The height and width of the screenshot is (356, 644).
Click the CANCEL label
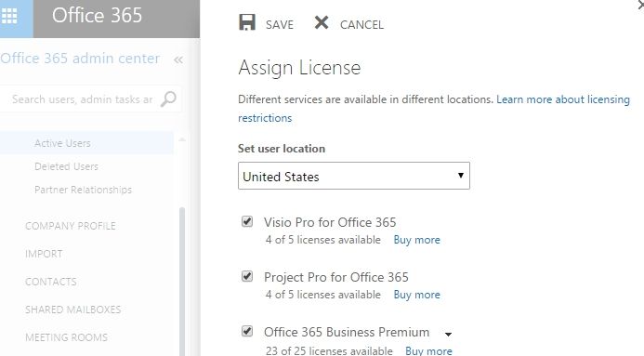point(361,25)
